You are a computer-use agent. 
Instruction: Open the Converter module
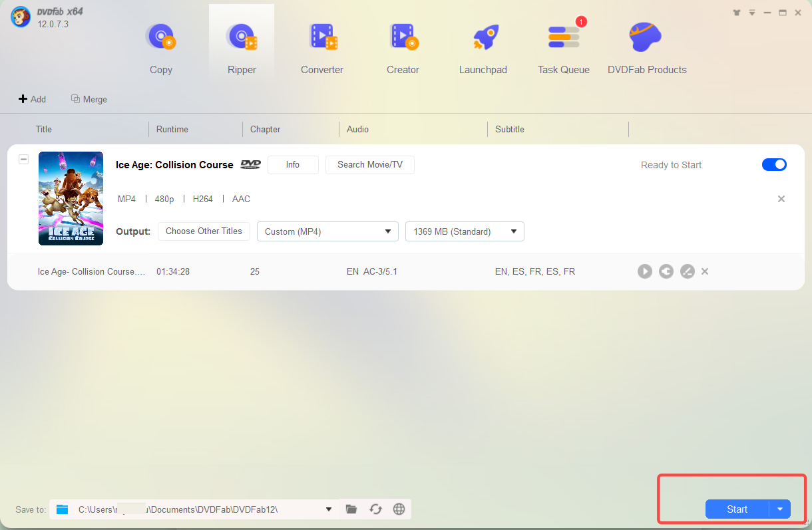coord(322,48)
